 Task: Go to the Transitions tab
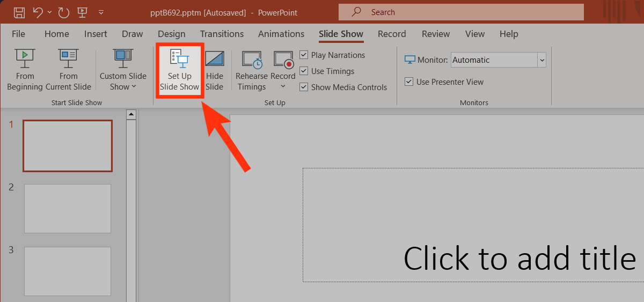point(222,34)
